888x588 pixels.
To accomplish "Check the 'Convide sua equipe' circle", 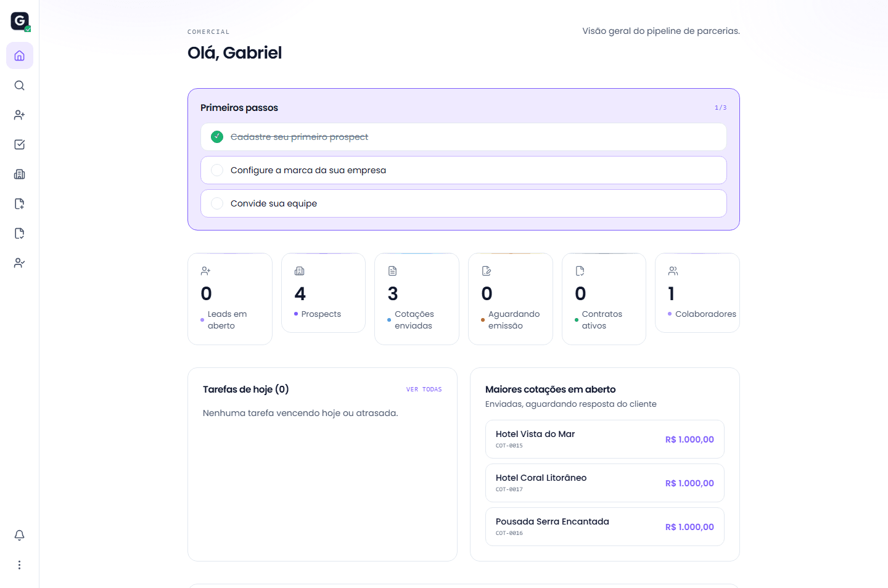I will click(x=217, y=203).
